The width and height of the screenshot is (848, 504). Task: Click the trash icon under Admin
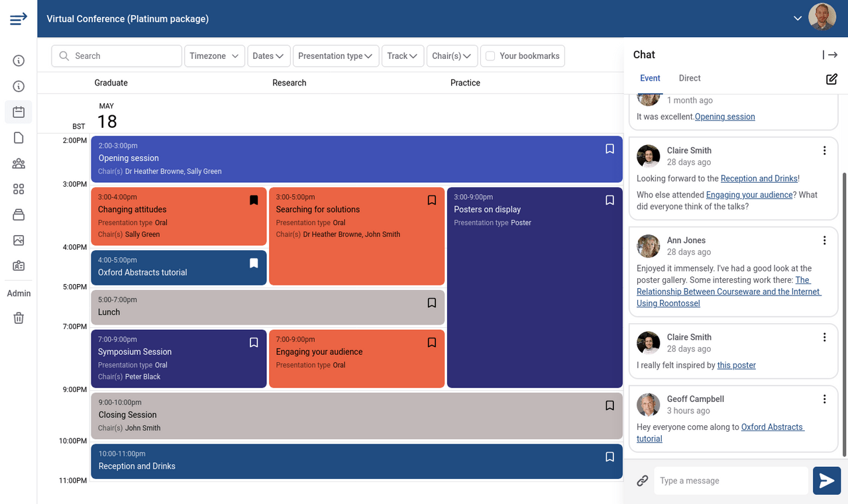point(19,318)
